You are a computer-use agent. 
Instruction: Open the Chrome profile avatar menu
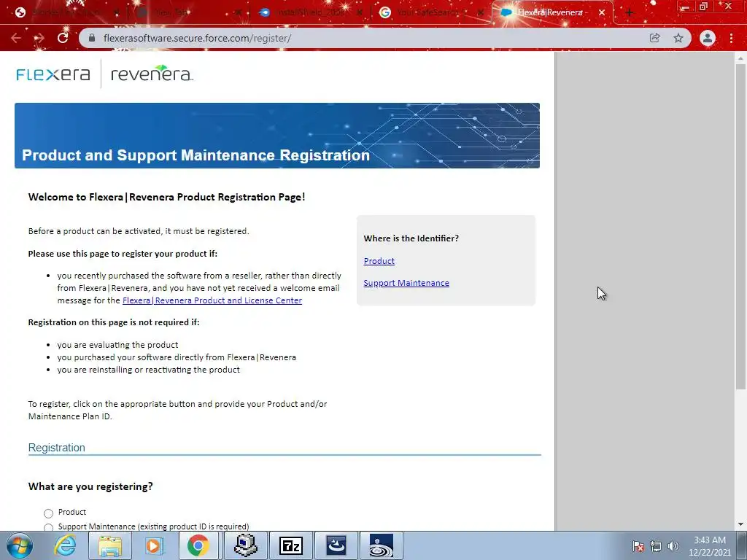pyautogui.click(x=708, y=38)
